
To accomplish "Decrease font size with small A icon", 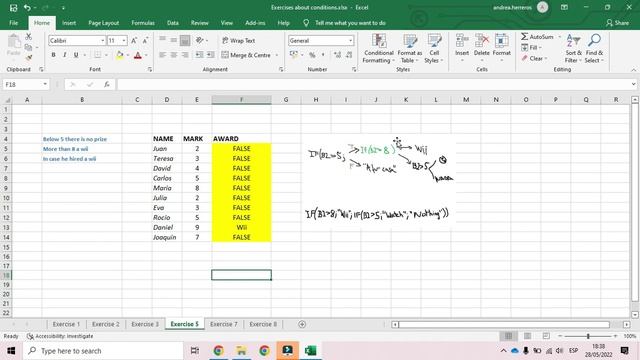I will pyautogui.click(x=145, y=40).
